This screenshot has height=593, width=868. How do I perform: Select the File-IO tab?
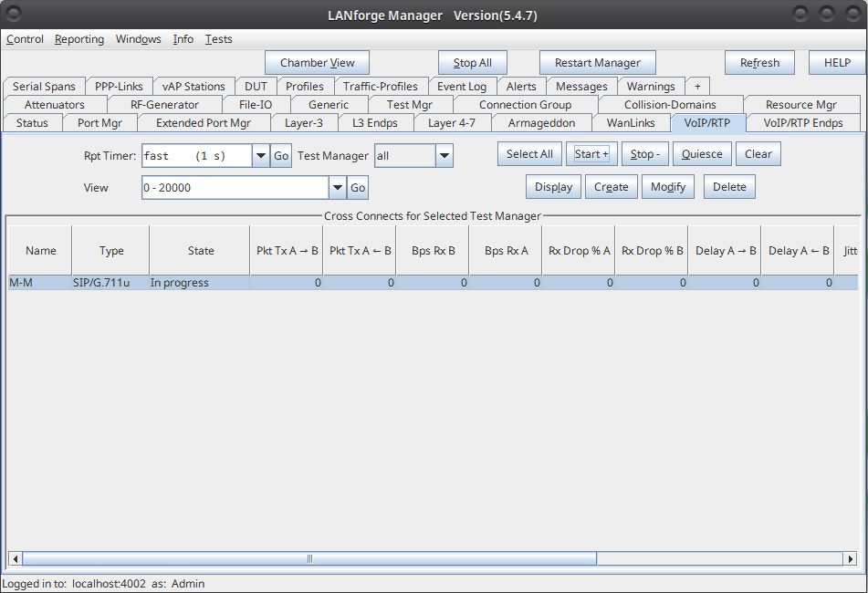coord(256,105)
